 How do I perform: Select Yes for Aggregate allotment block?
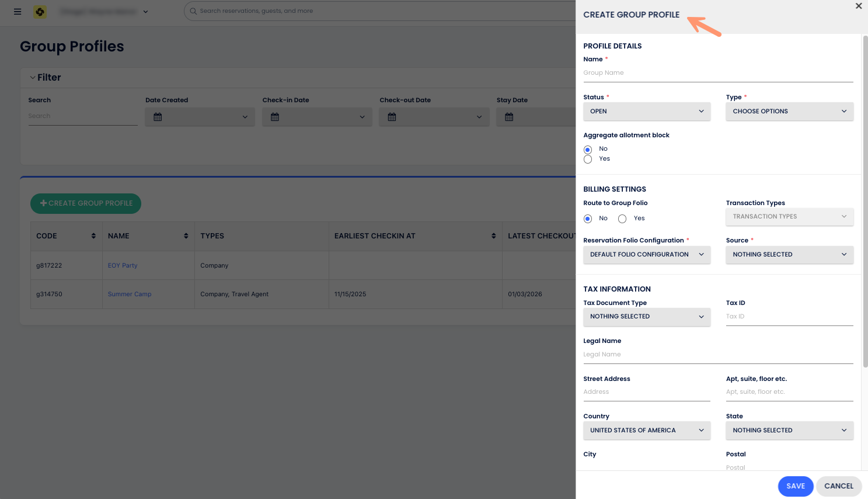tap(588, 160)
